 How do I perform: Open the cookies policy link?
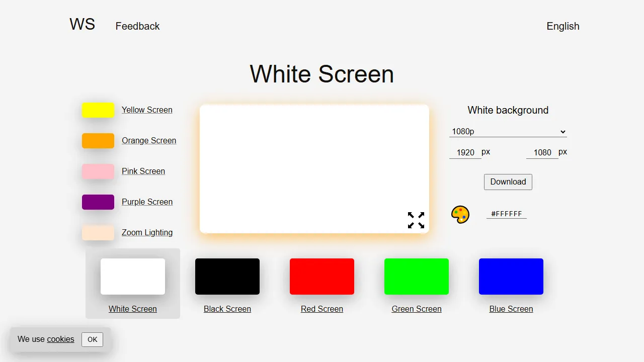[x=60, y=339]
